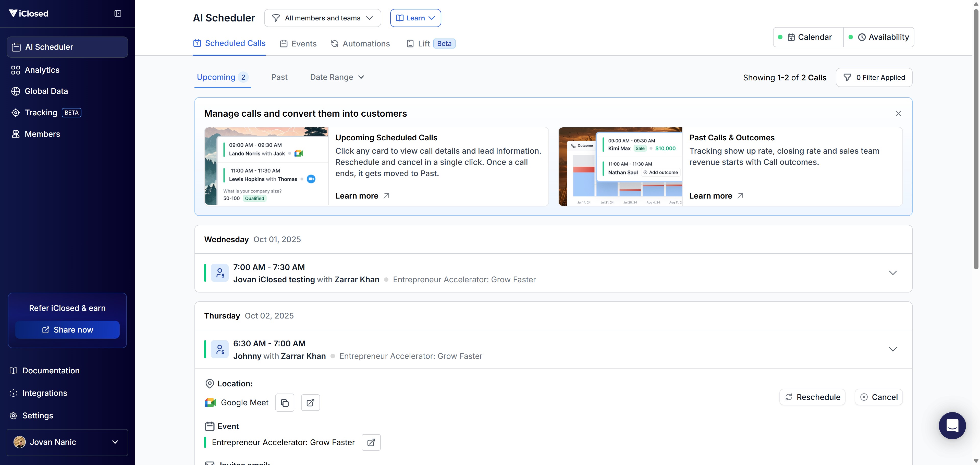Open the 0 Filter Applied control

click(x=874, y=78)
